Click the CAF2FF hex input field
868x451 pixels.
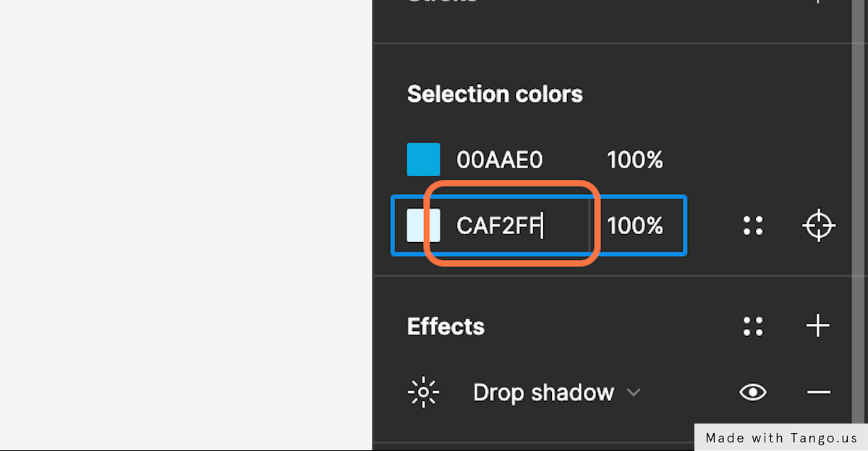click(518, 225)
